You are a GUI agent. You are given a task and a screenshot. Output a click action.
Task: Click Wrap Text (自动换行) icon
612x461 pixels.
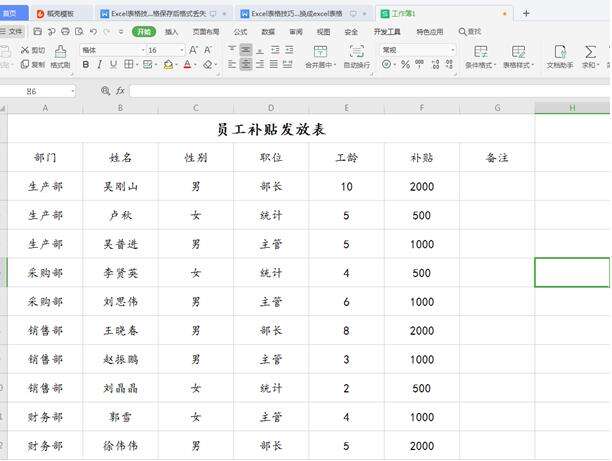tap(357, 57)
